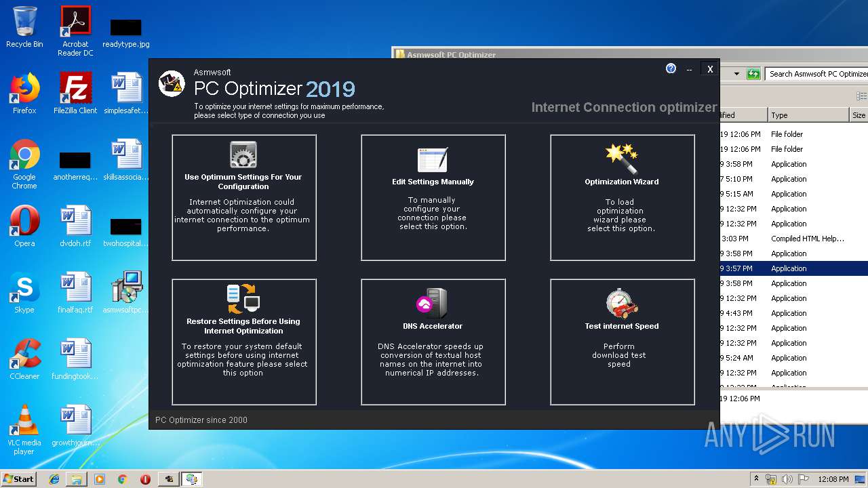Open Use Optimum Settings For Your Configuration
868x488 pixels.
click(x=244, y=197)
